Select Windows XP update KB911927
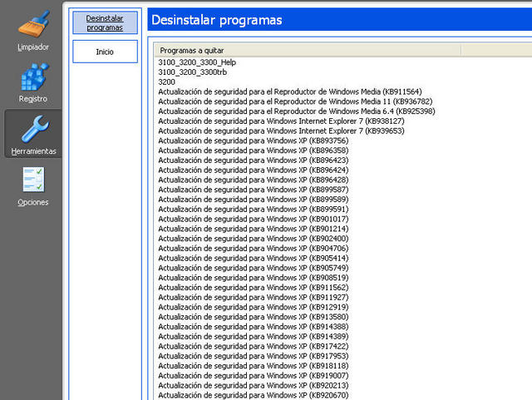532x400 pixels. 254,297
